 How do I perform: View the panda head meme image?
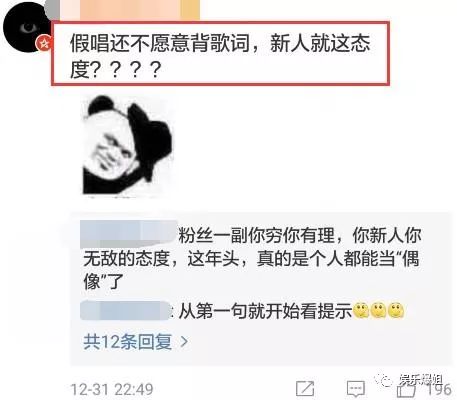pos(127,145)
